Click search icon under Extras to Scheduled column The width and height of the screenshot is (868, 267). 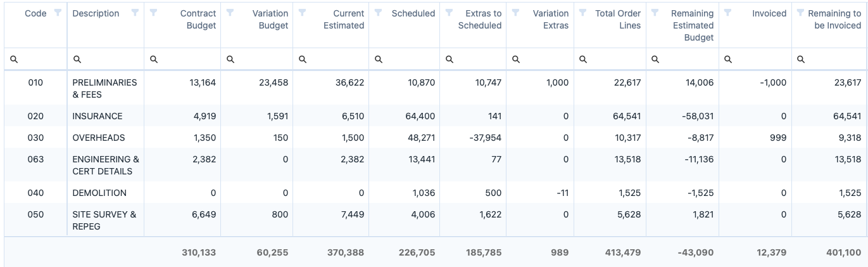tap(450, 59)
